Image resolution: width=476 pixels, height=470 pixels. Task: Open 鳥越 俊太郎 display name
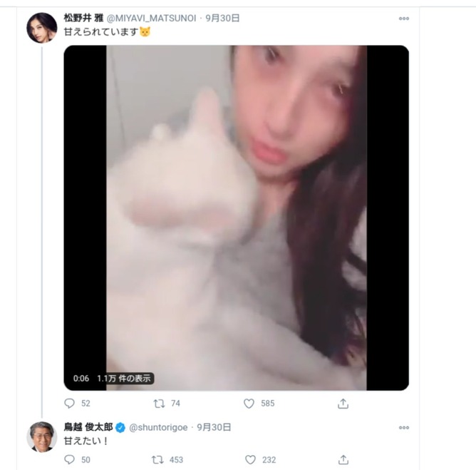pos(88,427)
